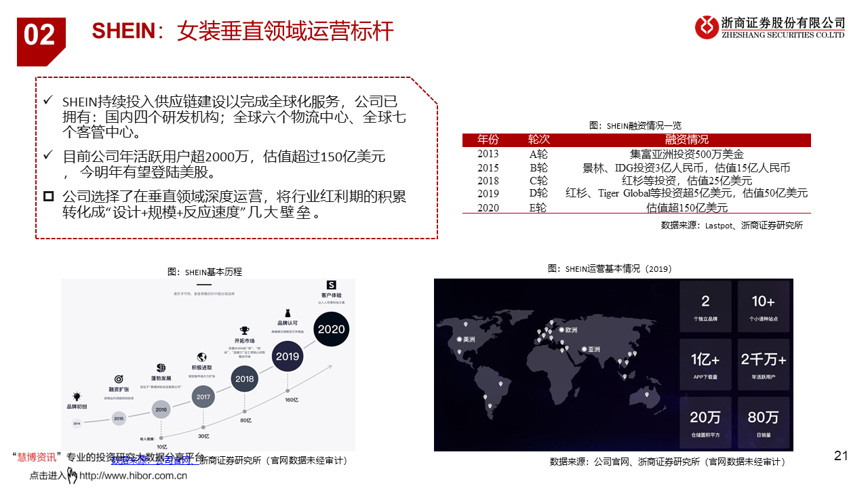The image size is (868, 488).
Task: Click the caption '图：SHEIN融资情况一览'
Action: pos(635,125)
